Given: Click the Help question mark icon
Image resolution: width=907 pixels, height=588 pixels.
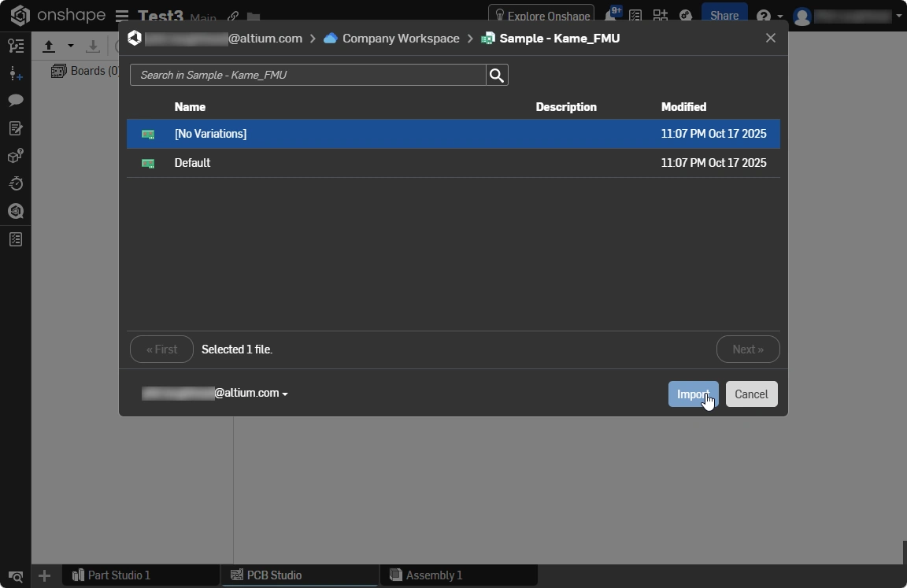Looking at the screenshot, I should [764, 17].
